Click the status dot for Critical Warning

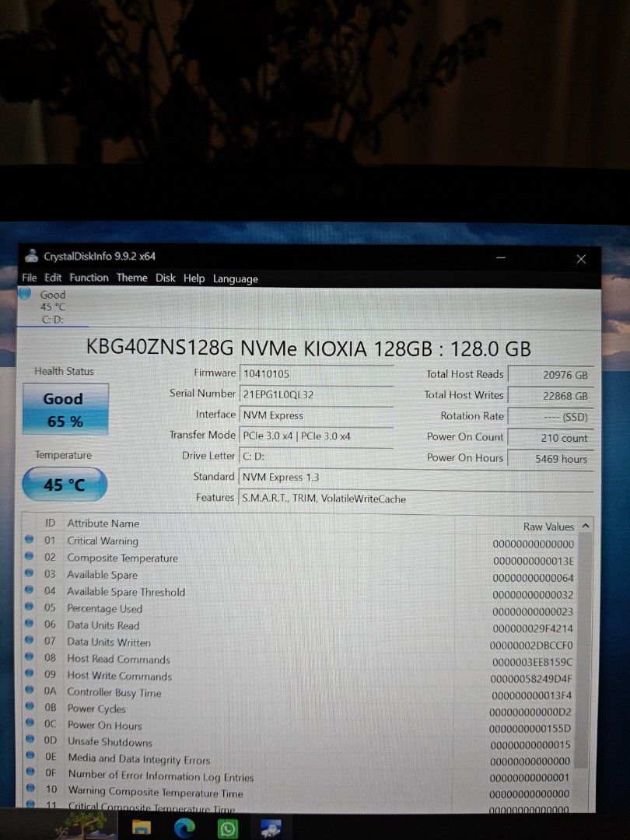click(x=29, y=540)
